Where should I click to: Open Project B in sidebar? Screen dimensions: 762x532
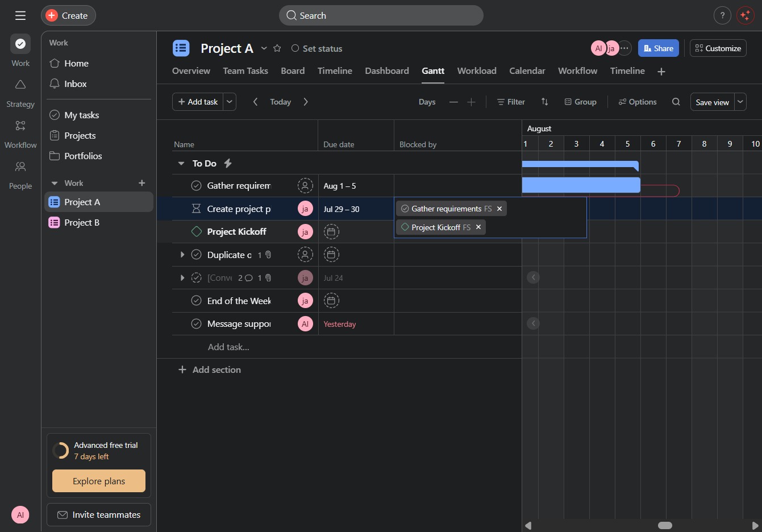99,223
